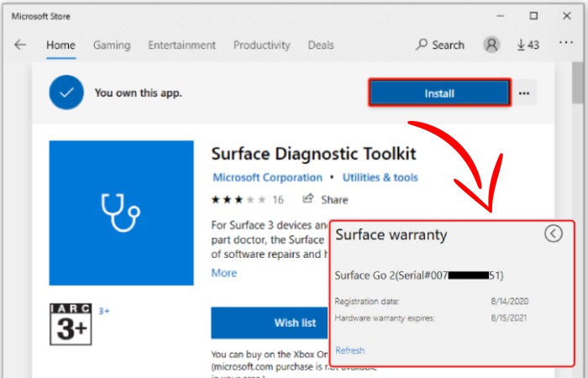Close the Microsoft Store window
The image size is (588, 378).
pyautogui.click(x=567, y=16)
